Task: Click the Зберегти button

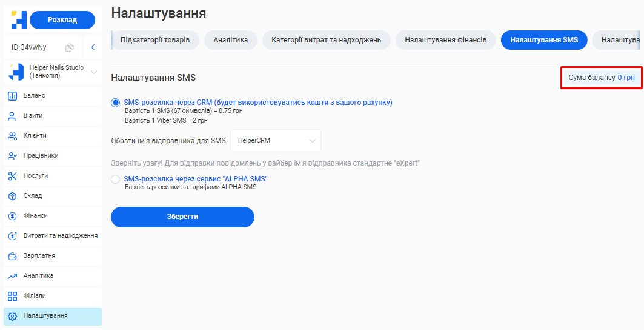Action: point(182,217)
